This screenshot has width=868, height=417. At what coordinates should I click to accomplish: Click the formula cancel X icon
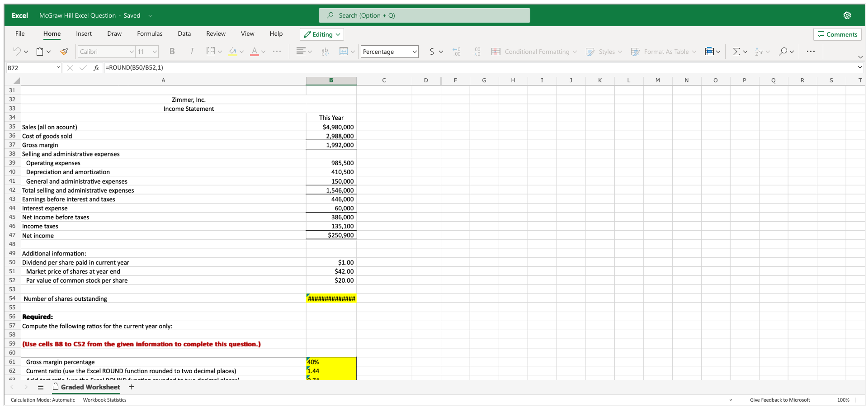pyautogui.click(x=70, y=68)
